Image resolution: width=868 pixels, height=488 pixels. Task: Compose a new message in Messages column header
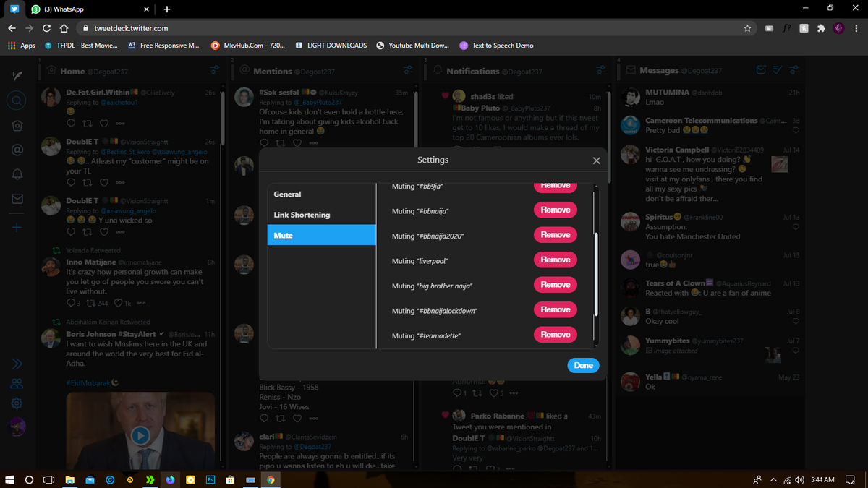pos(761,70)
